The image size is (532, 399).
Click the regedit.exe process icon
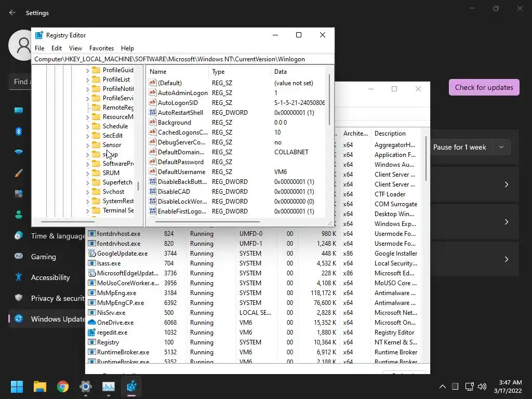click(x=91, y=332)
